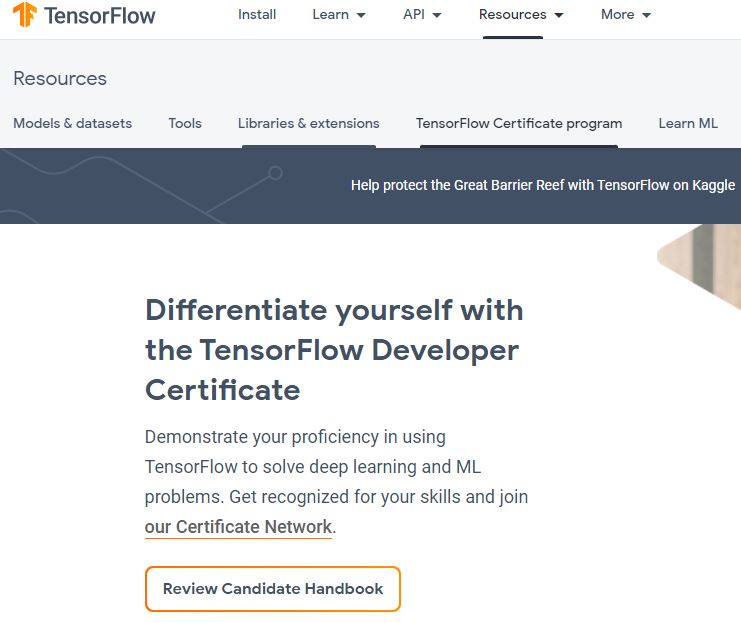This screenshot has width=741, height=623.
Task: Expand the More dropdown menu
Action: 626,15
